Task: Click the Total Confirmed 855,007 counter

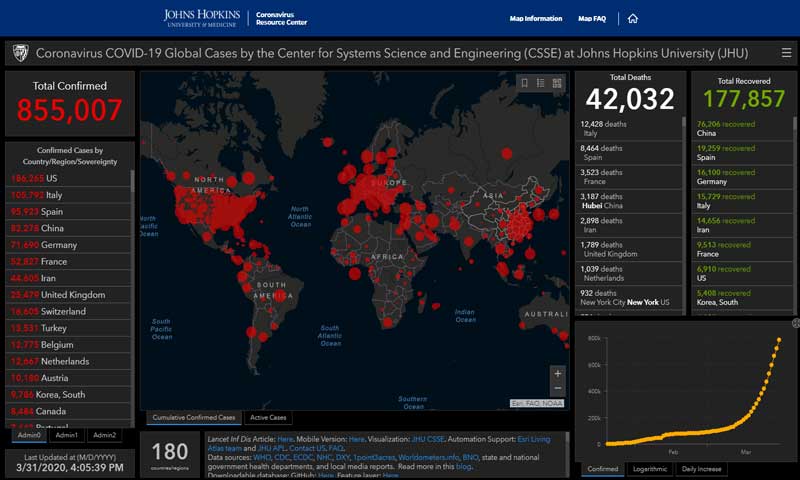Action: pos(69,104)
